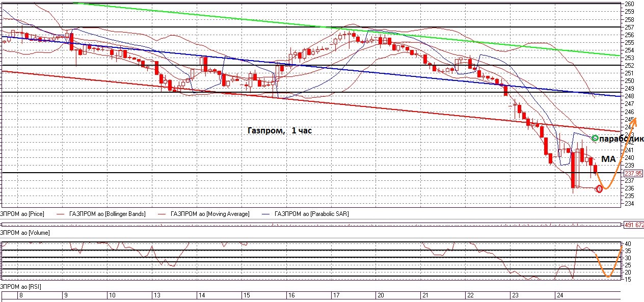644x302 pixels.
Task: Click date label 13 on time axis
Action: click(157, 295)
